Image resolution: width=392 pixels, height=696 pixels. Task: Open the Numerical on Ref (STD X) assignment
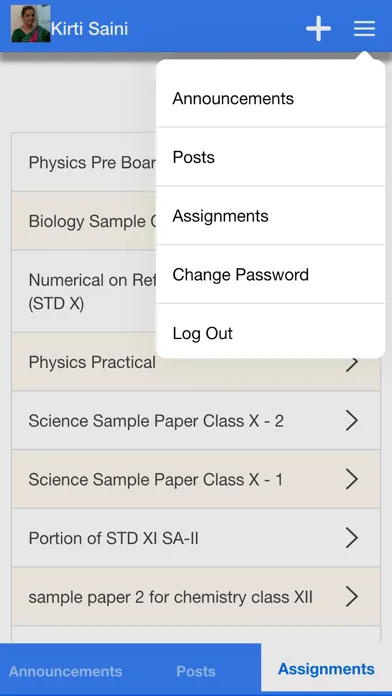(x=84, y=291)
